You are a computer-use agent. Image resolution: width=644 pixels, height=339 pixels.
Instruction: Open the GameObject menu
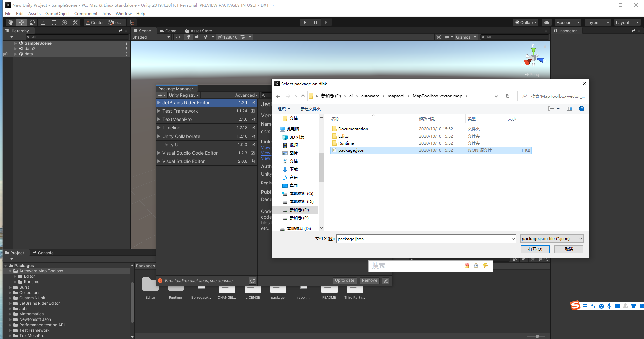(x=57, y=13)
